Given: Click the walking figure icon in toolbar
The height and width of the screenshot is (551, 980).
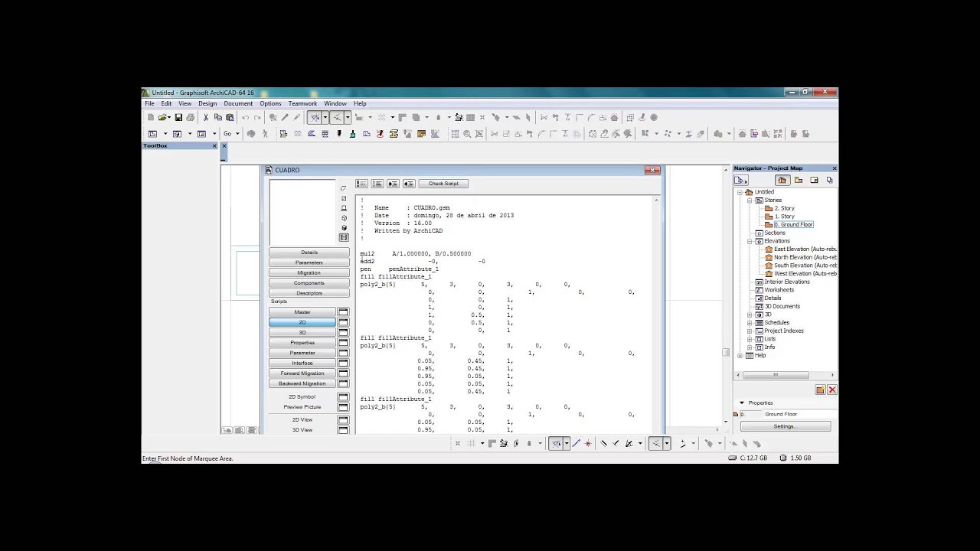Looking at the screenshot, I should [265, 134].
